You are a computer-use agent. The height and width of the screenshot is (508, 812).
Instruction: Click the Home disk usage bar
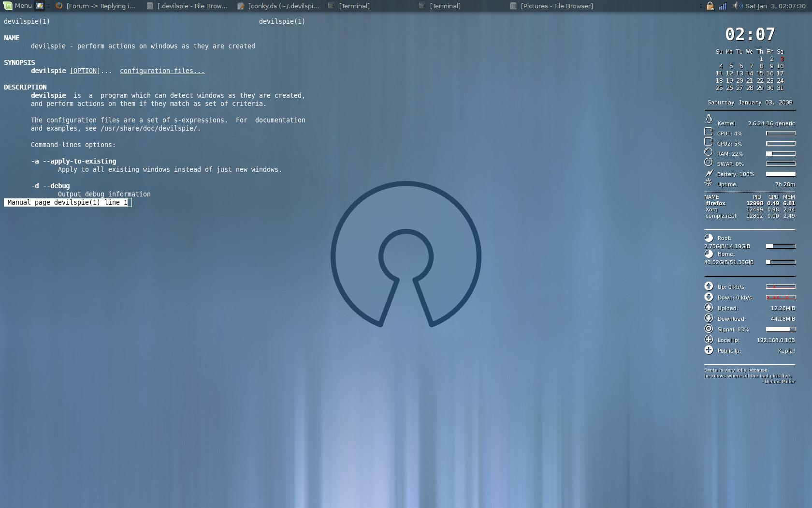tap(781, 262)
